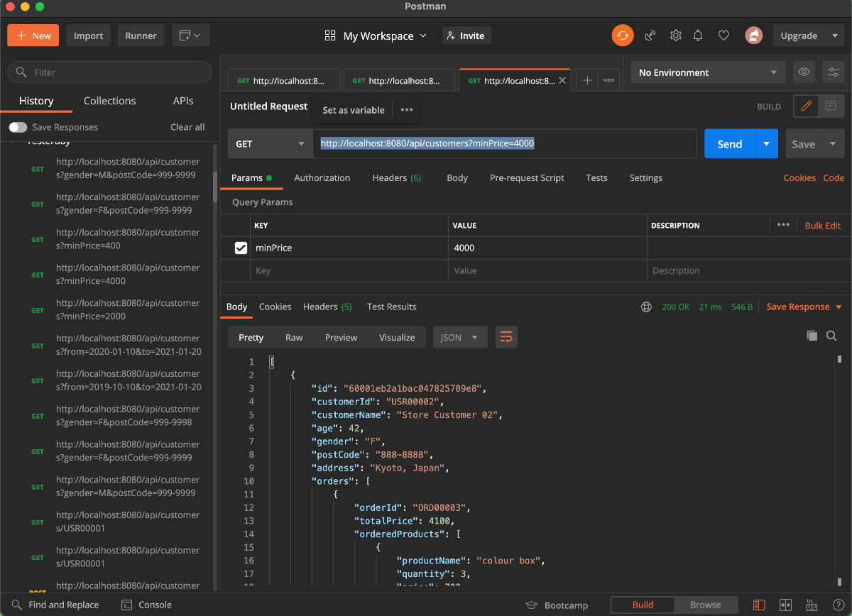Click the heart icon in header
Viewport: 852px width, 616px height.
pos(723,35)
